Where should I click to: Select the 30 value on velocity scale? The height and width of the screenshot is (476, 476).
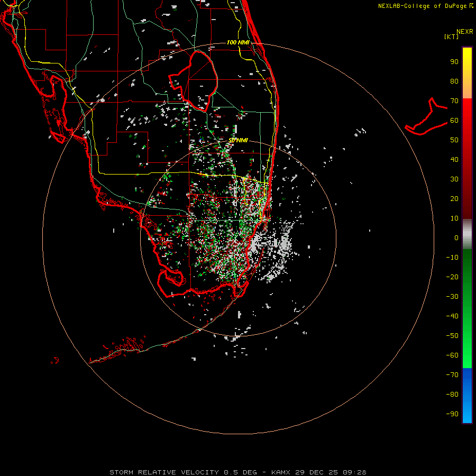(454, 179)
